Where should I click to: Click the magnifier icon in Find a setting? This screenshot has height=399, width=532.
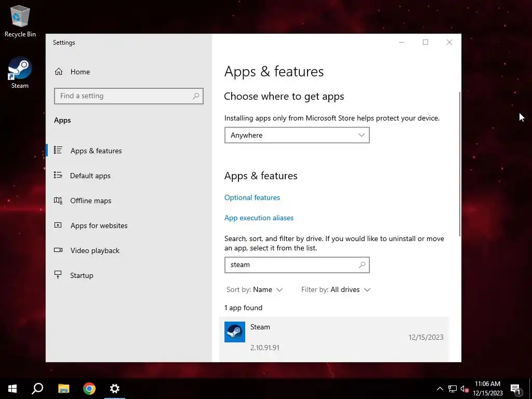click(x=196, y=96)
